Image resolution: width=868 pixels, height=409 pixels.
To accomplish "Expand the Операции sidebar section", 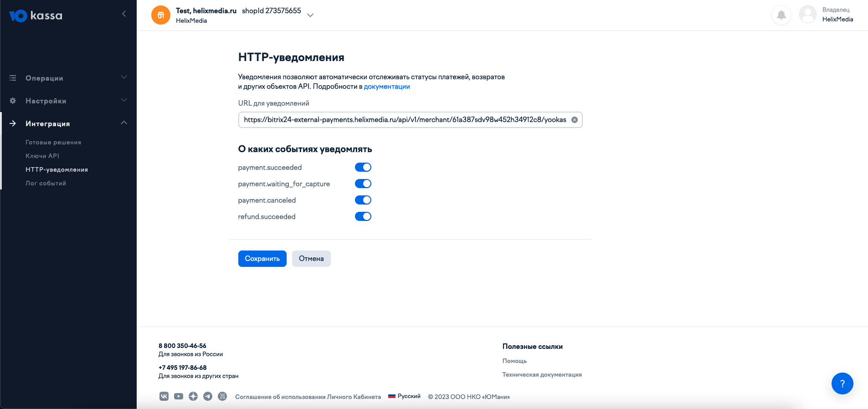I will tap(68, 78).
